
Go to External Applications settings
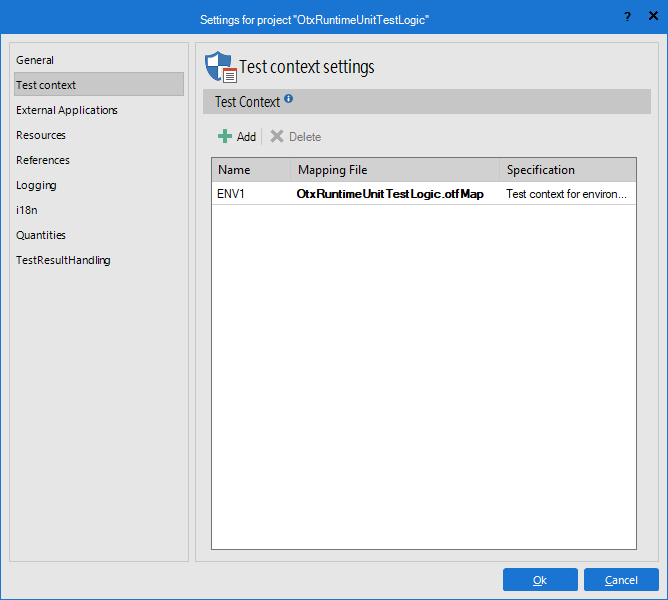(67, 110)
